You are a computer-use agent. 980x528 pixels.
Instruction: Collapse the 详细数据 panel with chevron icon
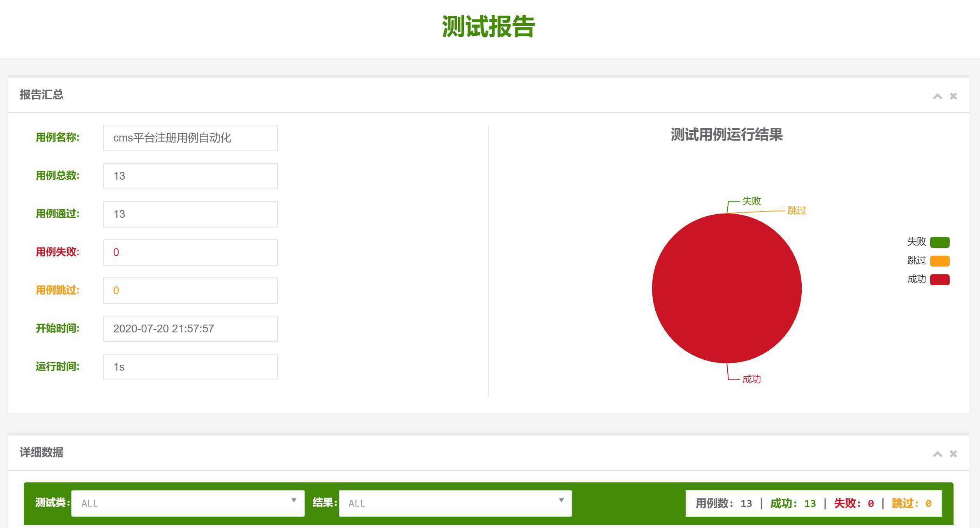coord(937,454)
